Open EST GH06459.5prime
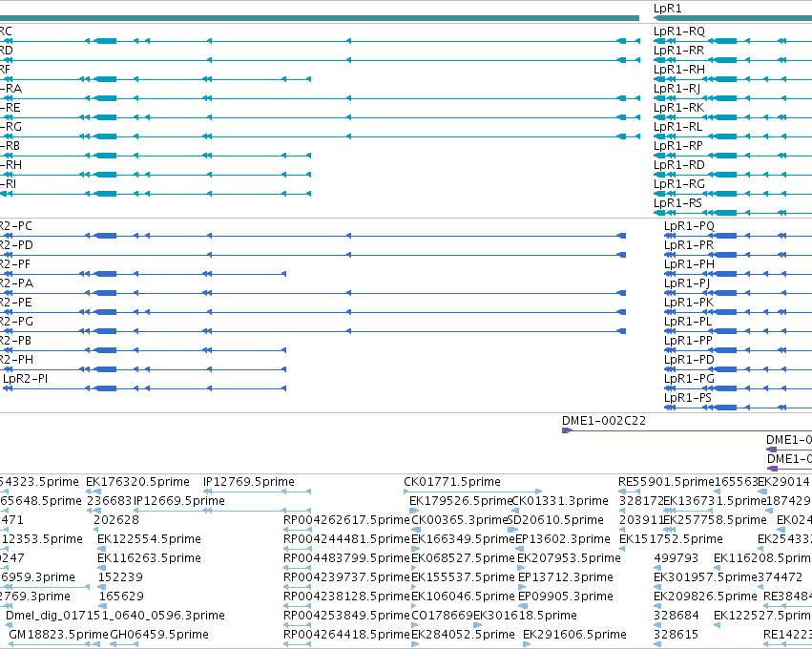Screen dimensions: 812x649 coord(159,635)
